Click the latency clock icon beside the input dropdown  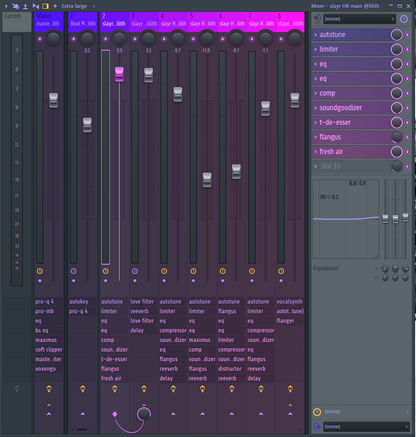click(x=404, y=19)
